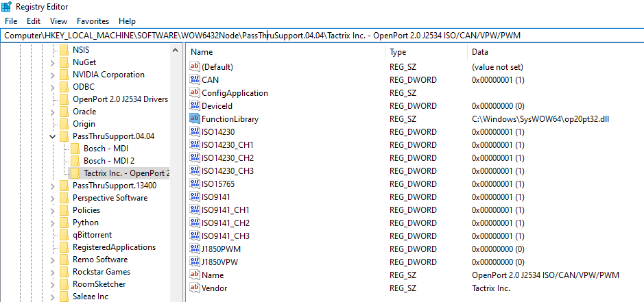
Task: Click the FunctionLibrary value icon
Action: [195, 119]
